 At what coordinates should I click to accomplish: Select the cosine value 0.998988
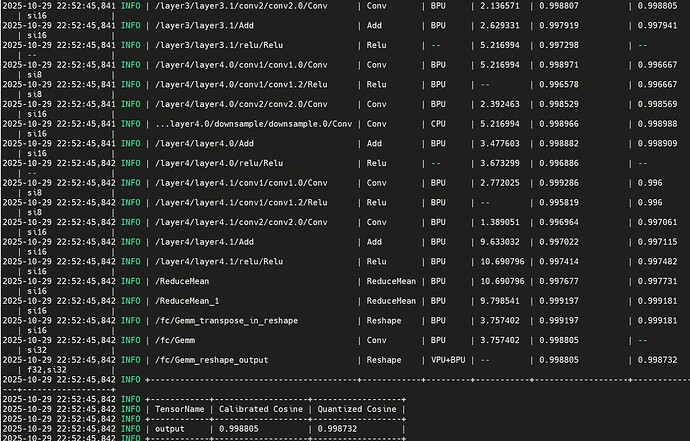657,124
